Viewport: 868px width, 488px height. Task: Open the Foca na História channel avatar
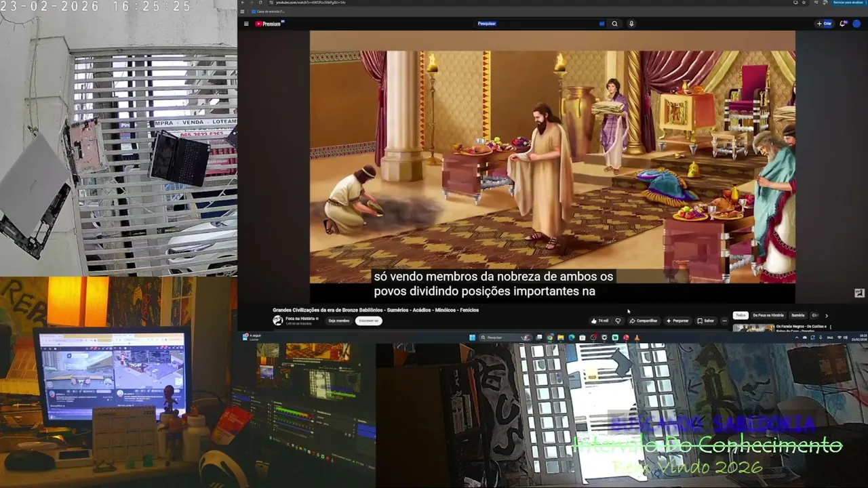[277, 321]
